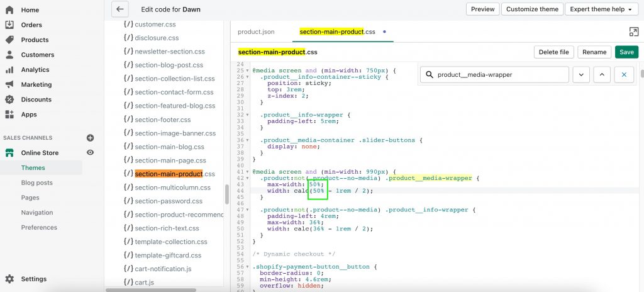The image size is (644, 292).
Task: Collapse code fold at line 36
Action: point(247,140)
